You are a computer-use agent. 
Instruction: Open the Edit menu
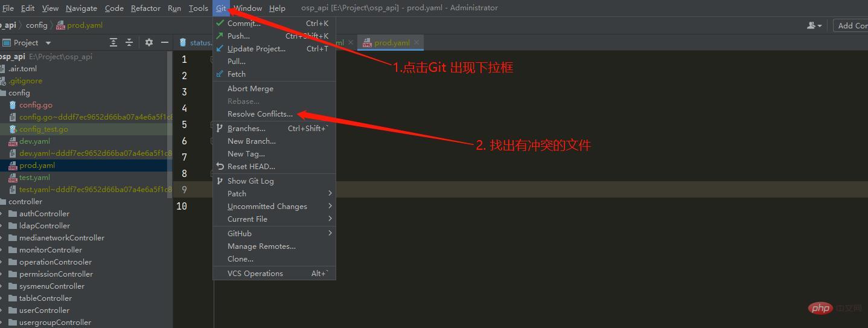click(x=28, y=8)
